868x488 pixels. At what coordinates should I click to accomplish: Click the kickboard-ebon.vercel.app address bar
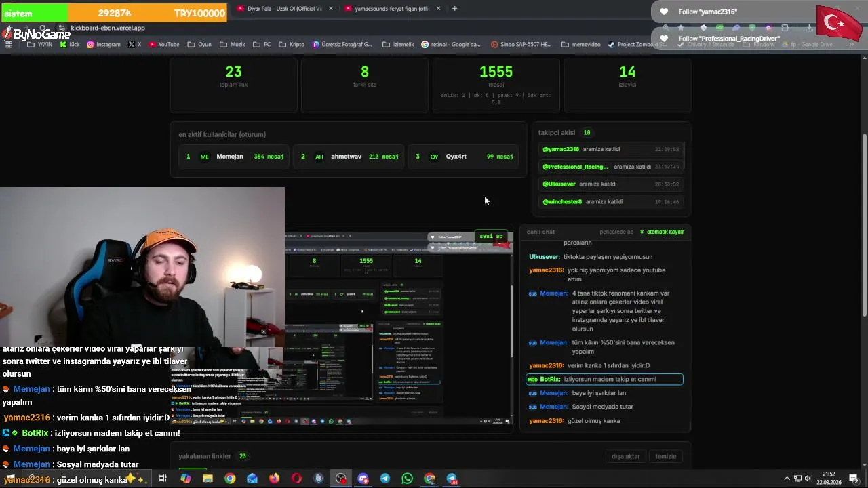coord(108,28)
